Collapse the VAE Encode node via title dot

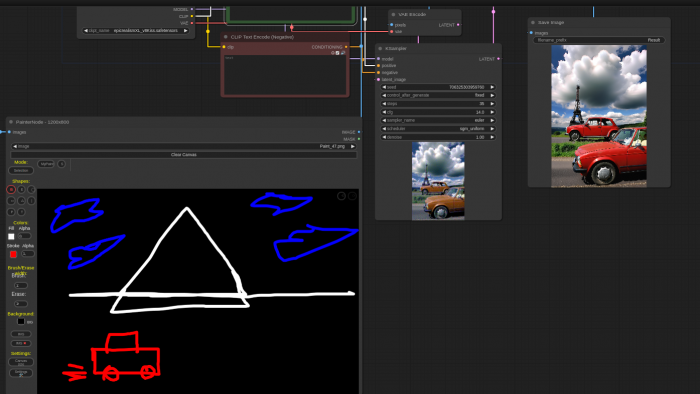(393, 14)
